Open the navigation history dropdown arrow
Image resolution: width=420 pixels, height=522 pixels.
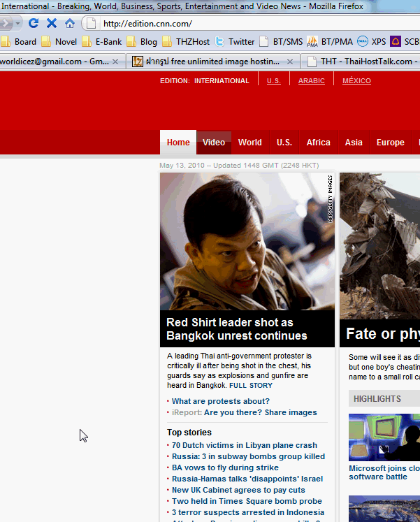pos(17,23)
